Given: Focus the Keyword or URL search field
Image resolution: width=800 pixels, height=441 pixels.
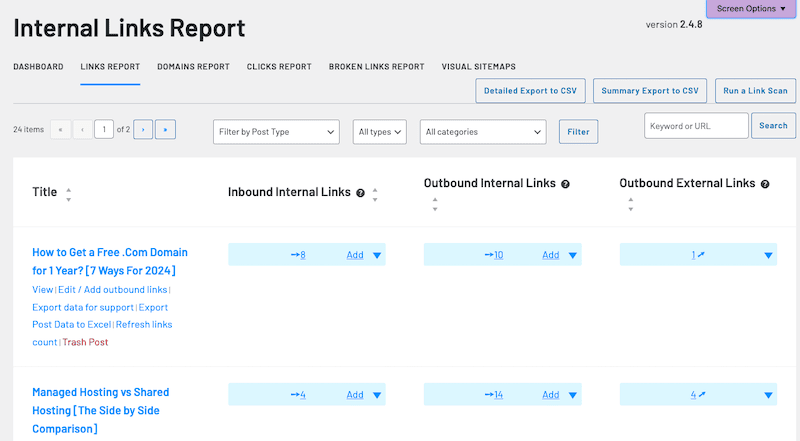Looking at the screenshot, I should [696, 126].
